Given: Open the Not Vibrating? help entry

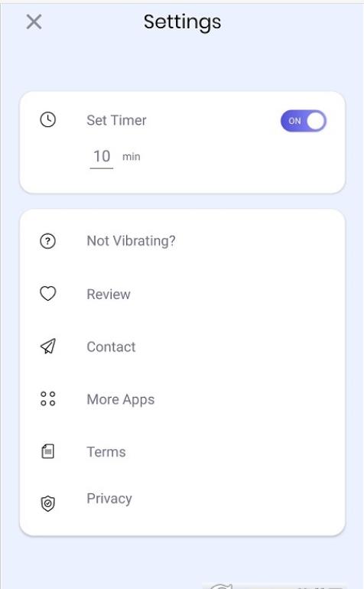Looking at the screenshot, I should pos(182,241).
